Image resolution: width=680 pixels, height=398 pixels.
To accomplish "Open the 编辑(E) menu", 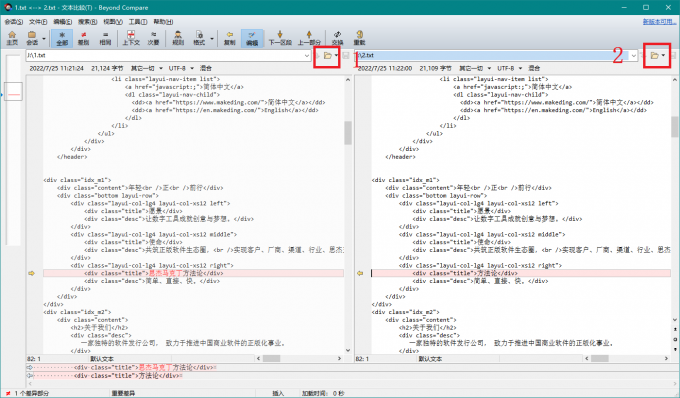I will 62,22.
